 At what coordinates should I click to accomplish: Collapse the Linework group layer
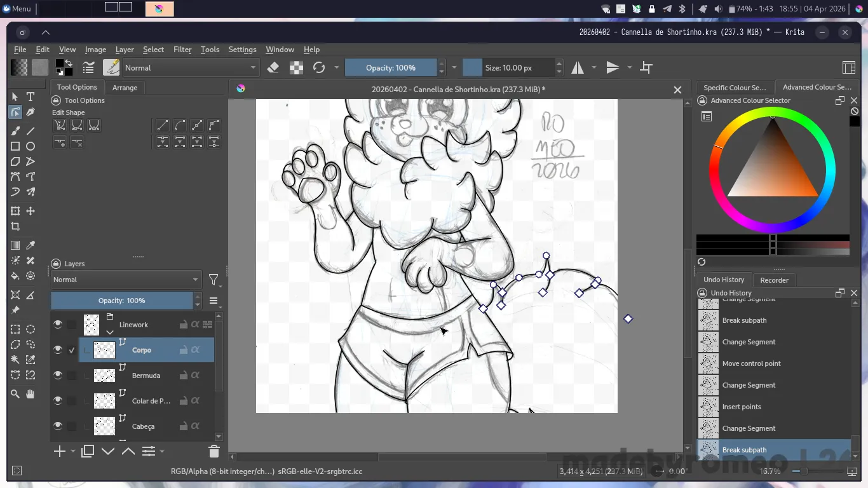110,332
